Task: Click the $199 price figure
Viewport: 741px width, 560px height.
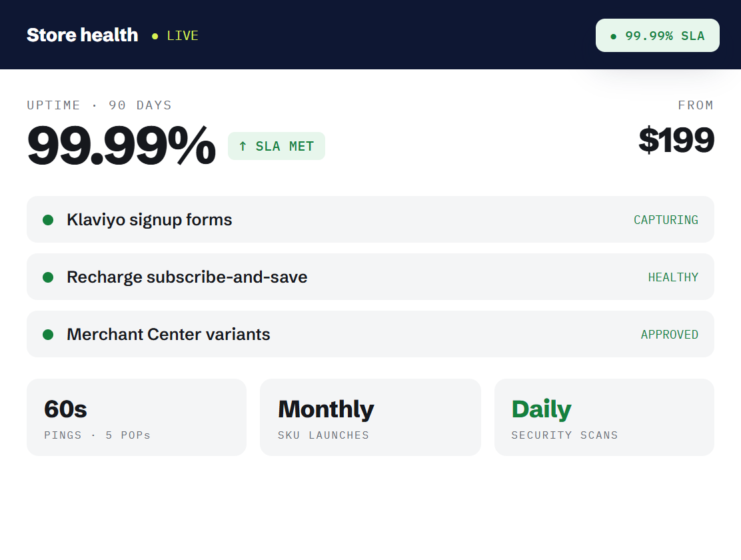Action: (676, 140)
